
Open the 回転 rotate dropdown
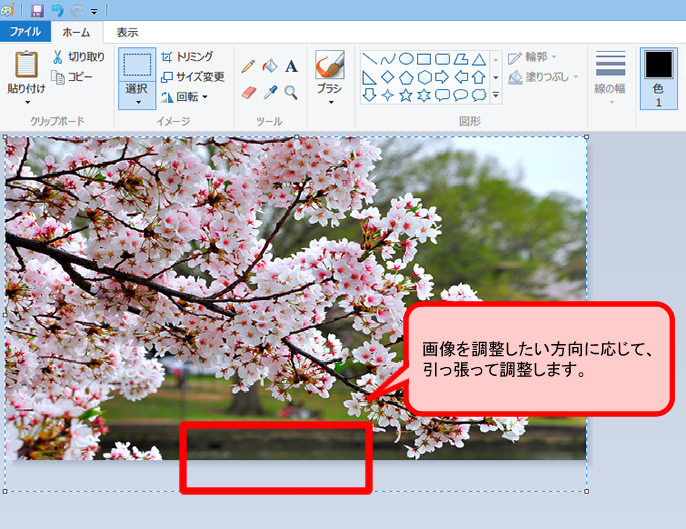pyautogui.click(x=184, y=97)
